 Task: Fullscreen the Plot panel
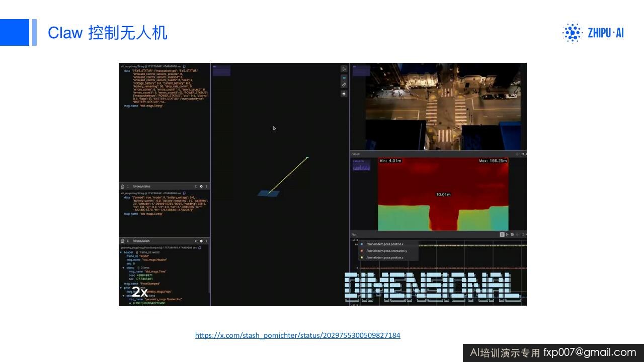523,235
